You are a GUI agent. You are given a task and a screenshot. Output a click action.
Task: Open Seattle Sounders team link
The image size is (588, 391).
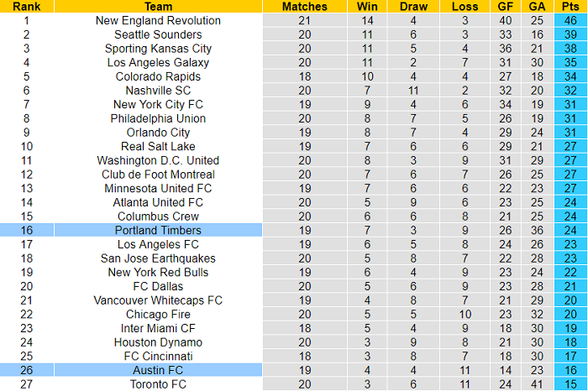[158, 34]
